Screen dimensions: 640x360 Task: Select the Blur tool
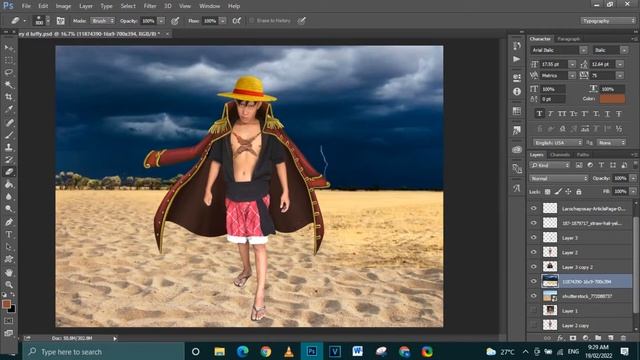click(x=9, y=196)
